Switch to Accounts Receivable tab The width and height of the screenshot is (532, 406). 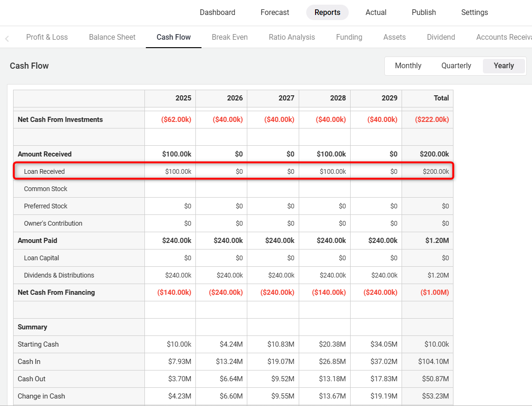tap(503, 37)
